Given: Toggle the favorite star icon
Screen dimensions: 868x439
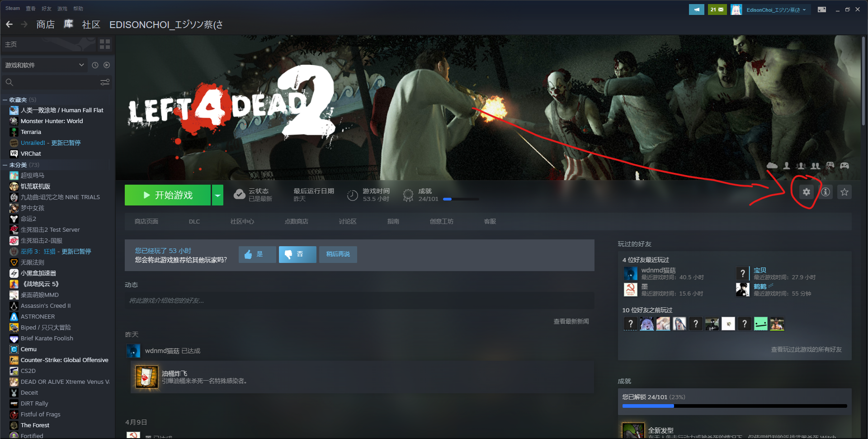Looking at the screenshot, I should click(844, 192).
